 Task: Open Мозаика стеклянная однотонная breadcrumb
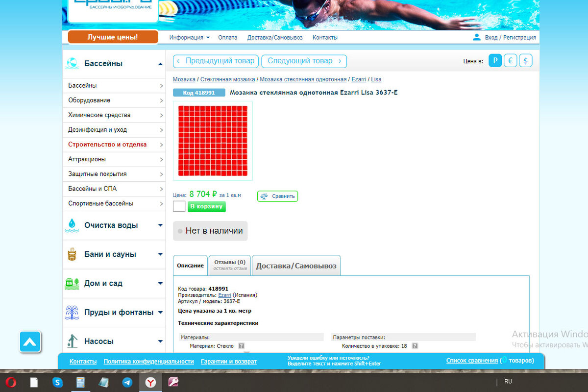pyautogui.click(x=303, y=79)
